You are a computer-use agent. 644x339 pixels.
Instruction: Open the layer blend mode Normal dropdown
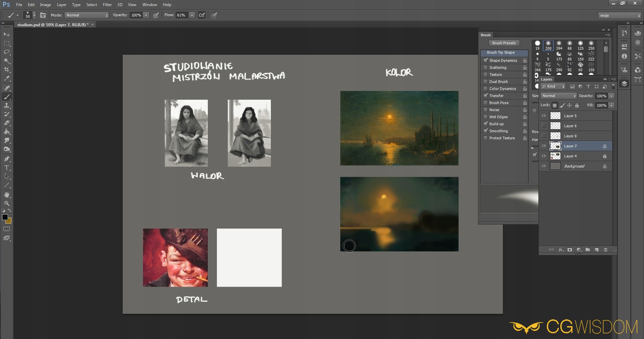559,96
